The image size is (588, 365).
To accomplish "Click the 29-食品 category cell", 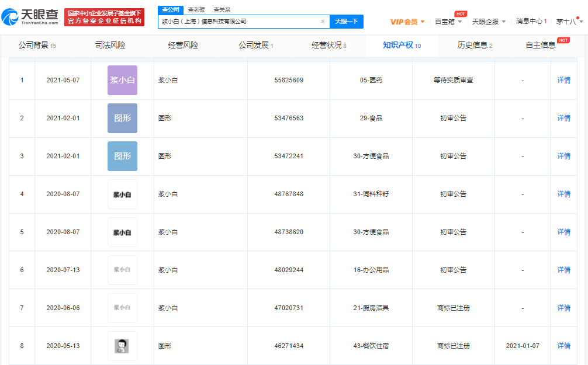I will pos(371,118).
